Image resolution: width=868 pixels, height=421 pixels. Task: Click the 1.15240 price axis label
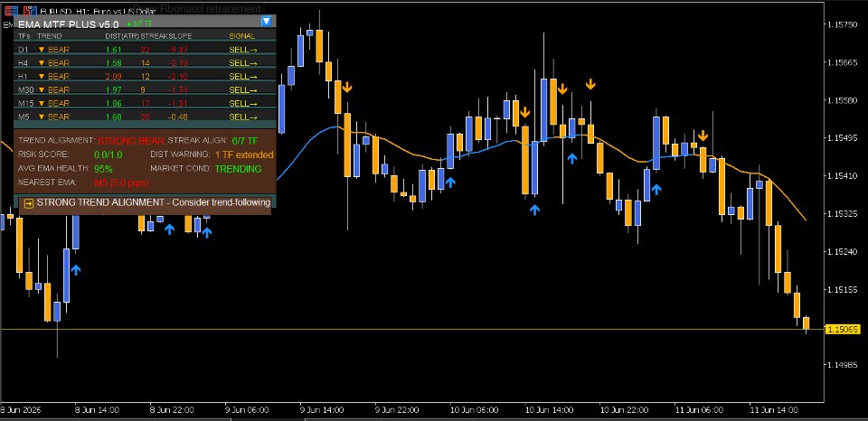[x=842, y=252]
